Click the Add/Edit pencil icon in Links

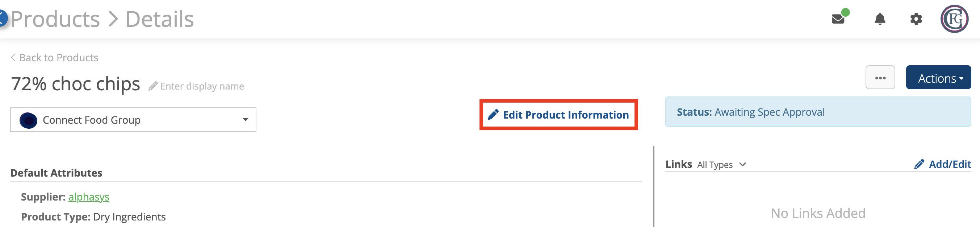pos(919,164)
